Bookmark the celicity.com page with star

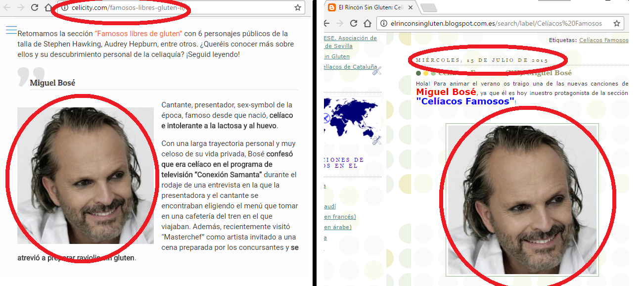297,8
